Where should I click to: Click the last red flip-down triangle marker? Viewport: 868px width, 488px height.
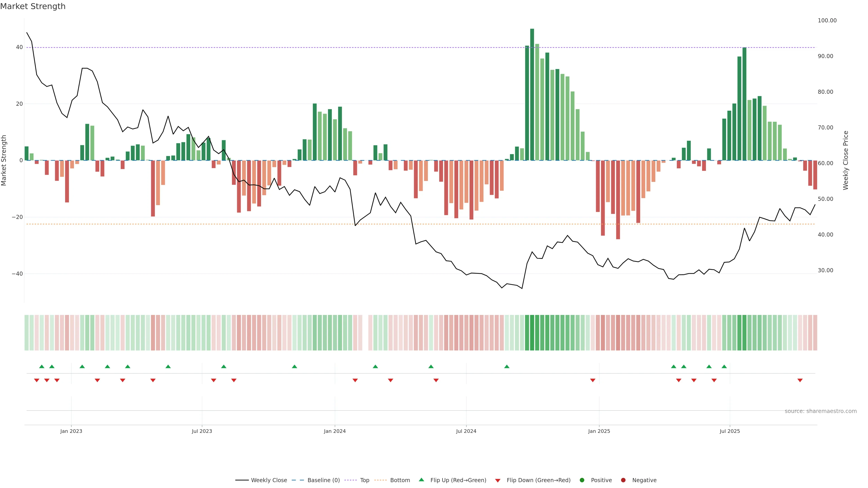[x=800, y=380]
